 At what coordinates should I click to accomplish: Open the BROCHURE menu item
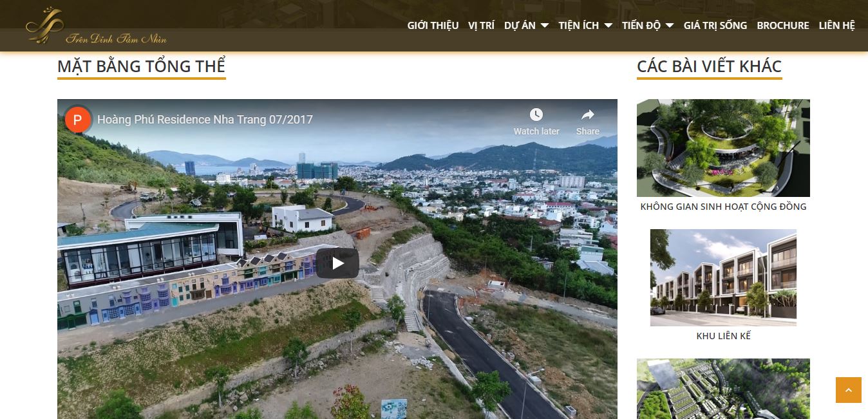(783, 25)
